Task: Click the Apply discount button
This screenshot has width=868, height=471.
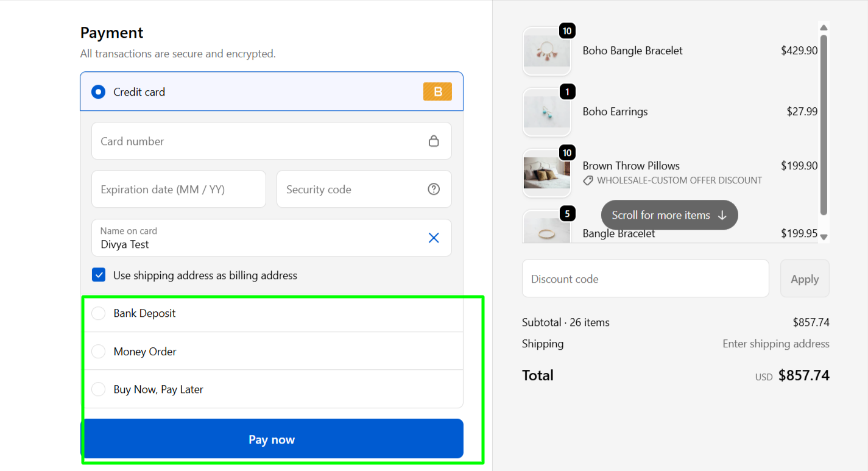Action: click(804, 279)
